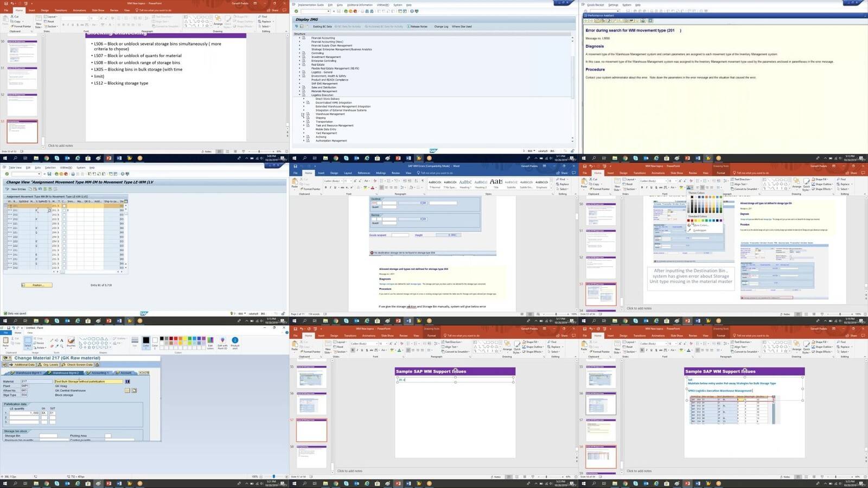
Task: Select Paint's Color 2 box
Action: pos(155,343)
